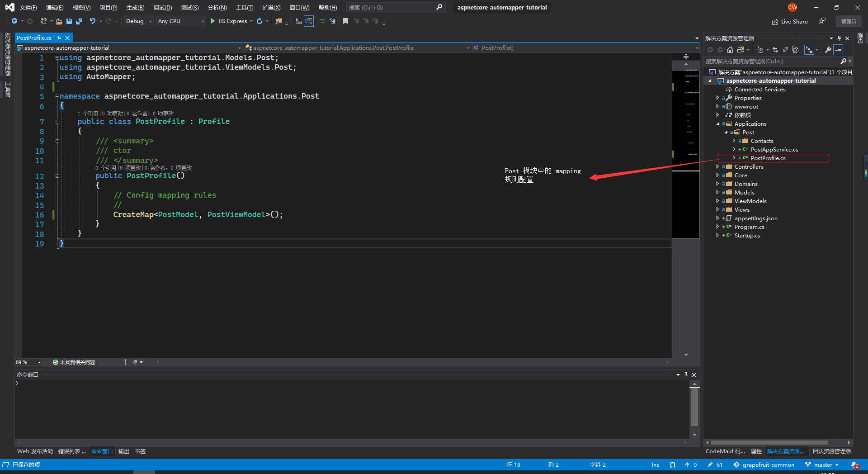This screenshot has width=868, height=474.
Task: Click the Save All toolbar icon
Action: 79,21
